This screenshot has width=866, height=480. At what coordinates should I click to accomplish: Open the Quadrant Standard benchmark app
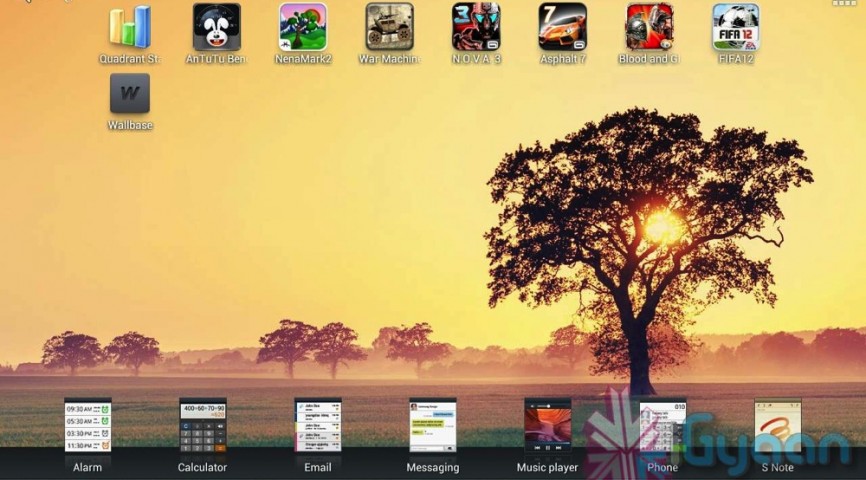129,28
